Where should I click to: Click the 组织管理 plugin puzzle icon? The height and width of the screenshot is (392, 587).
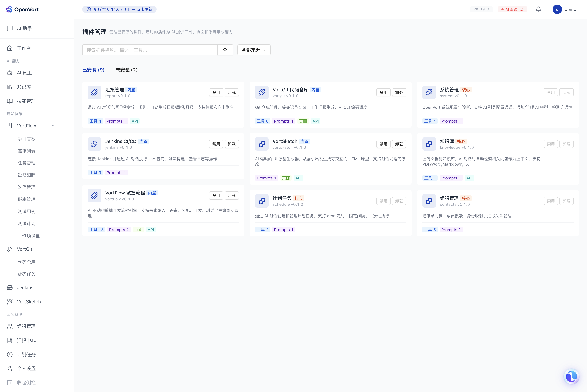(429, 201)
